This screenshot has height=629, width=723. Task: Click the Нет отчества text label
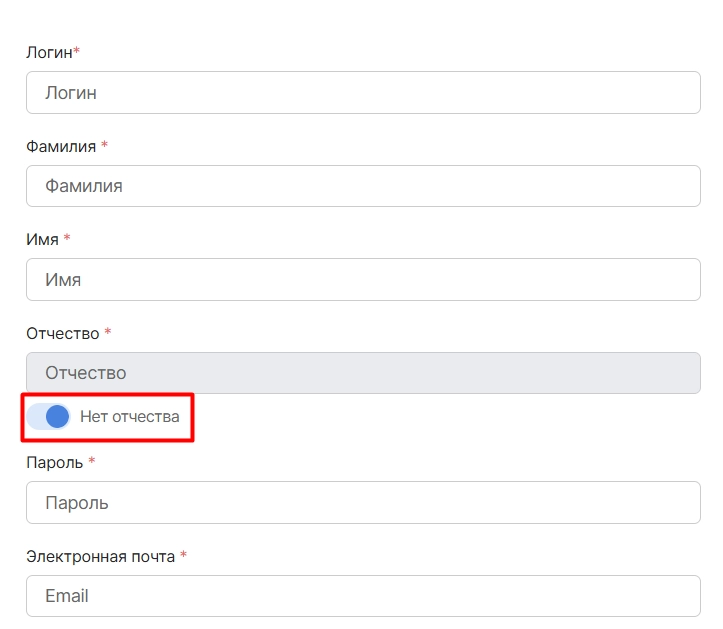(130, 417)
